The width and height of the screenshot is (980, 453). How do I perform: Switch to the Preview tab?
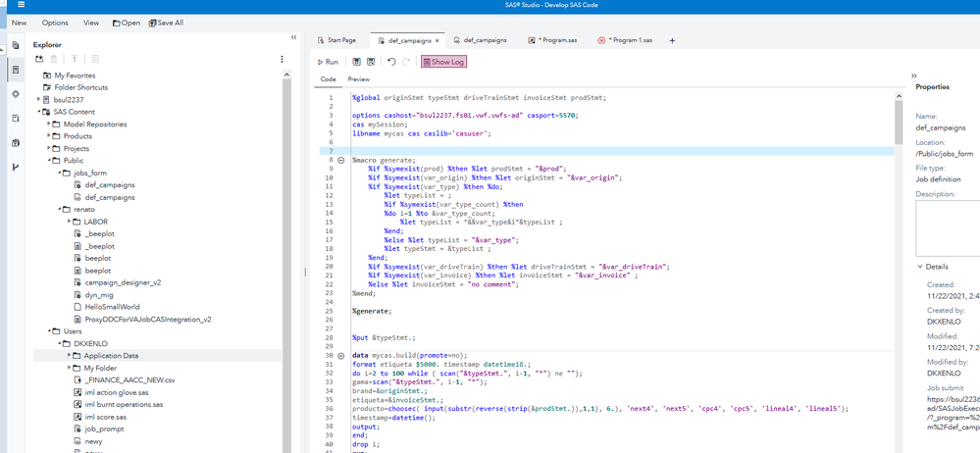point(358,79)
